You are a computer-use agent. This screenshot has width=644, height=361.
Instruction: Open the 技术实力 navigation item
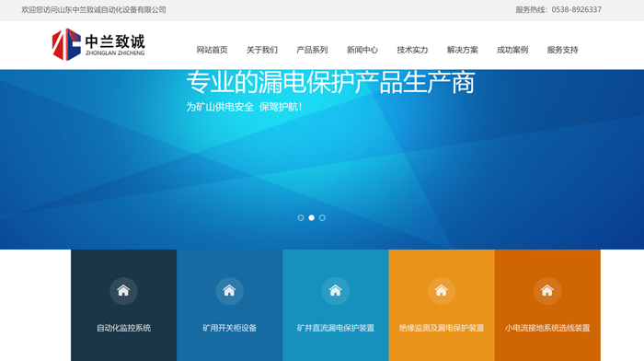pyautogui.click(x=412, y=50)
